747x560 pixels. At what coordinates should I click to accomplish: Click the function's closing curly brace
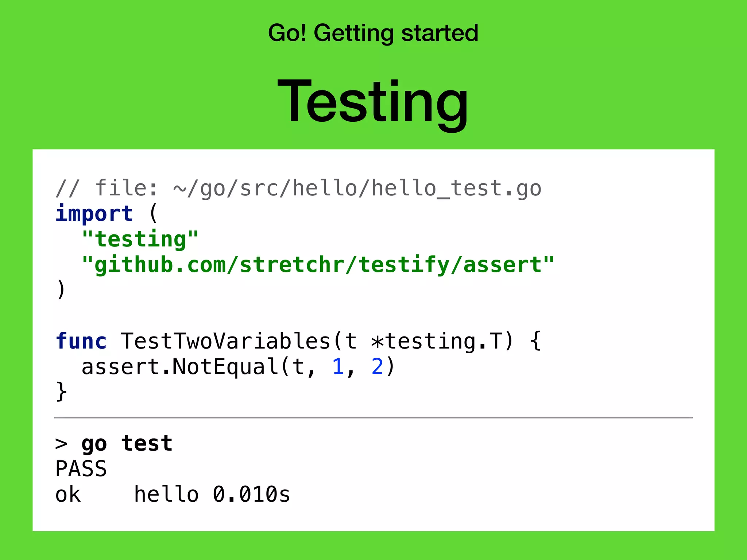tap(61, 392)
